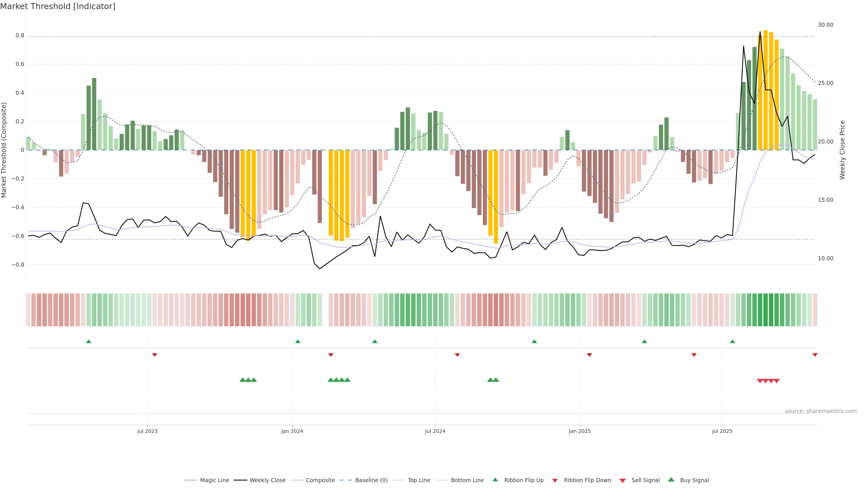Click the sharemaestro.com source text

821,411
